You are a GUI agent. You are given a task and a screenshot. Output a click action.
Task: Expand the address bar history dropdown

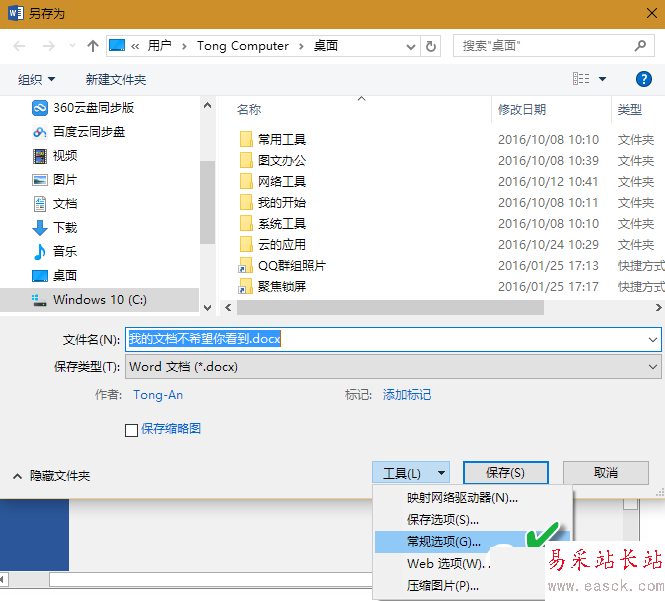point(411,46)
